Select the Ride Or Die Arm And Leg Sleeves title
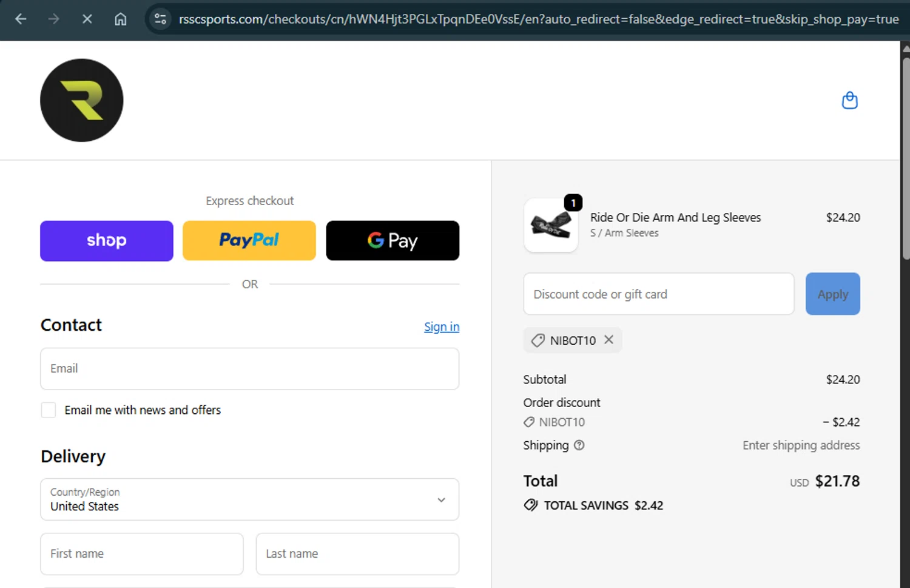Viewport: 910px width, 588px height. (675, 217)
